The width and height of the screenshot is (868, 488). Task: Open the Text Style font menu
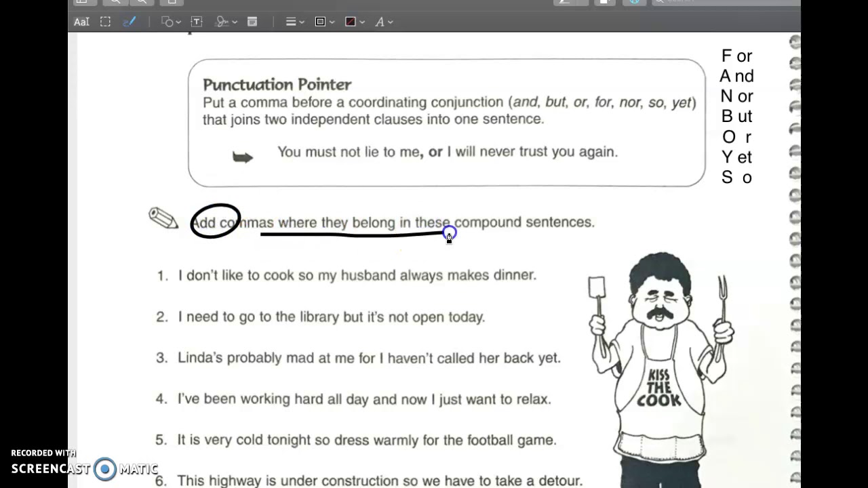384,22
